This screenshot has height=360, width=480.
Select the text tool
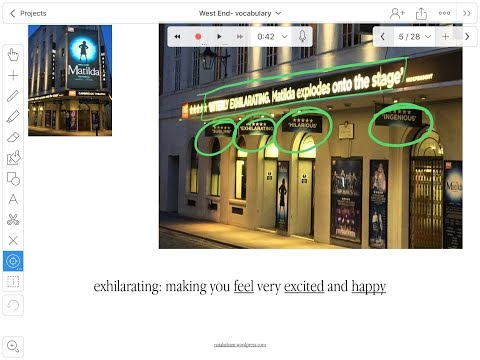[13, 199]
